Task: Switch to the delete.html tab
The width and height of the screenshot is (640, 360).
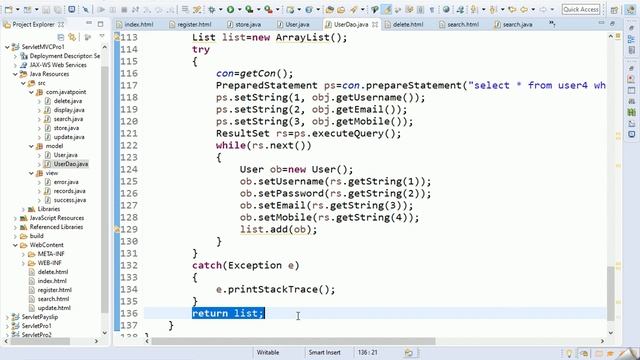Action: pyautogui.click(x=404, y=24)
